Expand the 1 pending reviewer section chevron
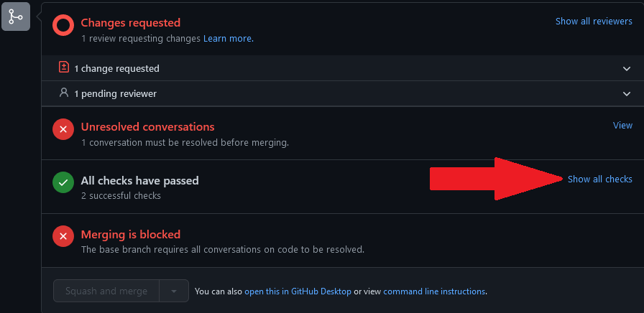 [627, 93]
